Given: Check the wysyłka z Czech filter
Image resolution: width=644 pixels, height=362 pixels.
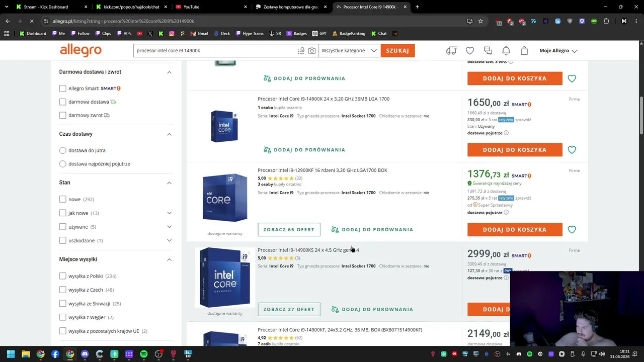Looking at the screenshot, I should (x=62, y=290).
